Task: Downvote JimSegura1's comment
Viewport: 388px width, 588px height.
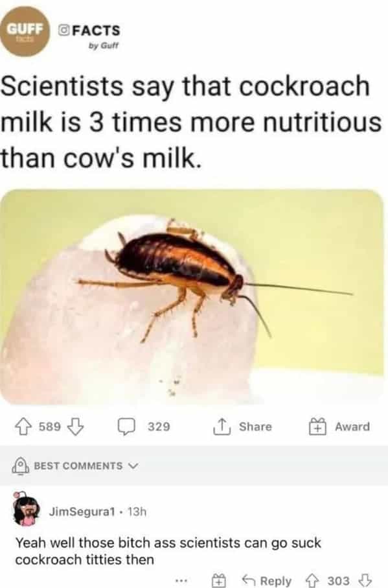Action: coord(365,580)
